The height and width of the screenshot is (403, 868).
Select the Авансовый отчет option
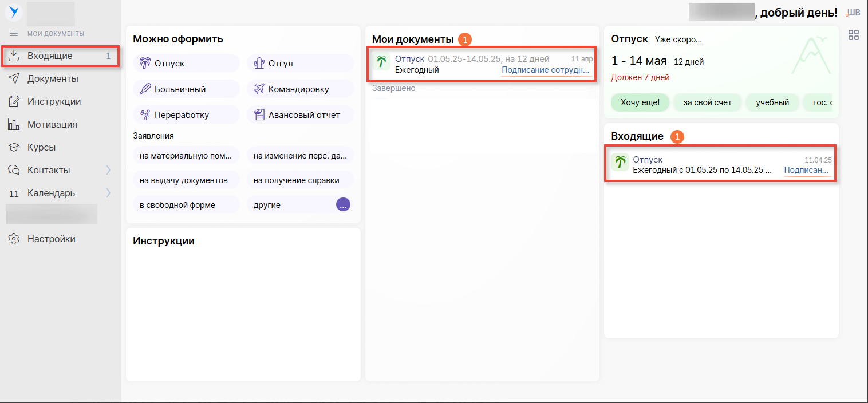(x=303, y=115)
